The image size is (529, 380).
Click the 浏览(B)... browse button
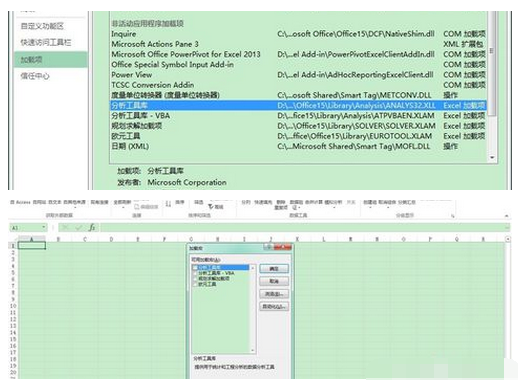point(274,294)
